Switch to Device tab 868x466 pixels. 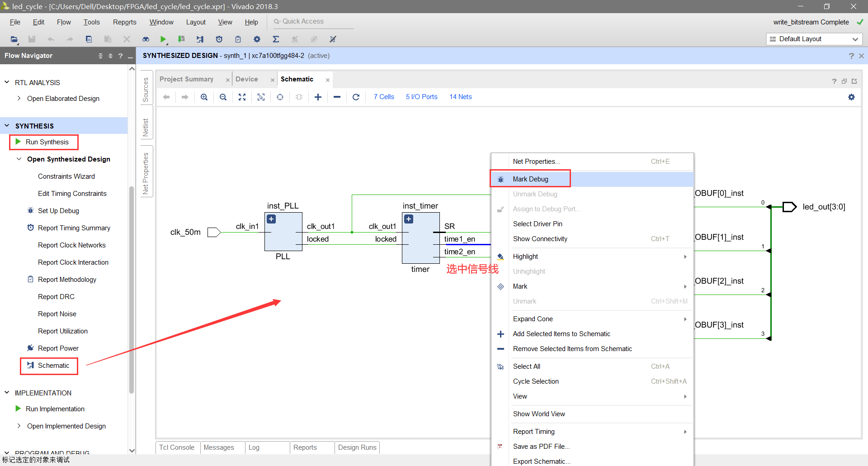click(x=247, y=79)
